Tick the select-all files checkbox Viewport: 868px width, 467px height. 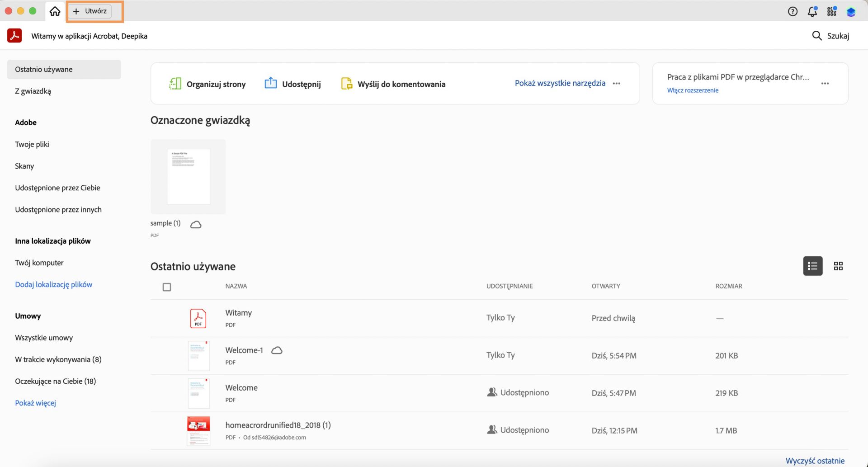pos(167,287)
